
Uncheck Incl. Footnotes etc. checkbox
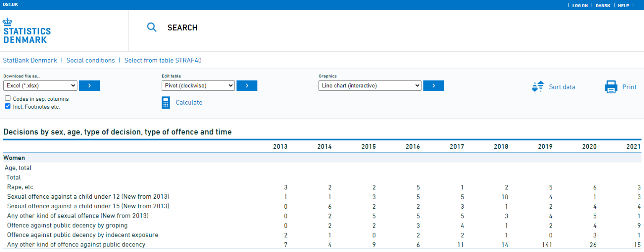8,107
